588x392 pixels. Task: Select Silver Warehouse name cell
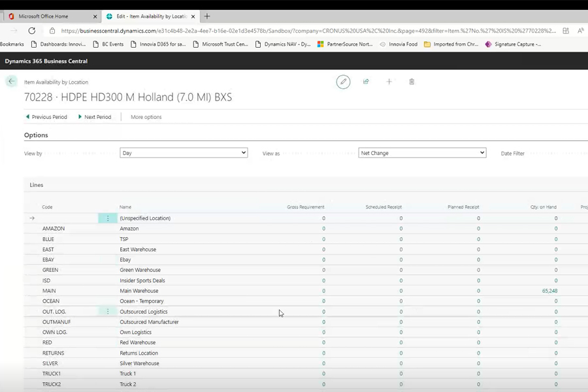point(140,363)
